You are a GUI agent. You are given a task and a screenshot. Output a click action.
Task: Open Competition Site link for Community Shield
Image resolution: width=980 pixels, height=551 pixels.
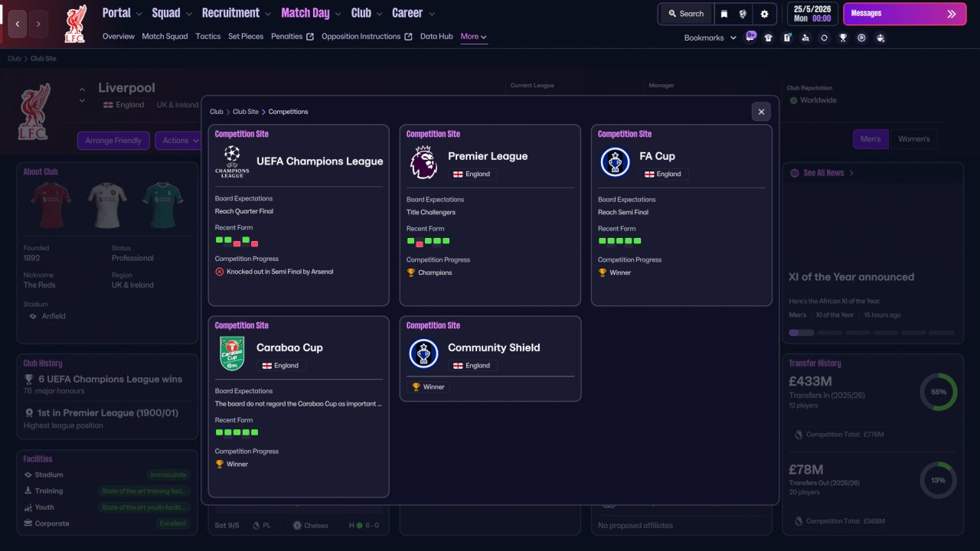[433, 325]
